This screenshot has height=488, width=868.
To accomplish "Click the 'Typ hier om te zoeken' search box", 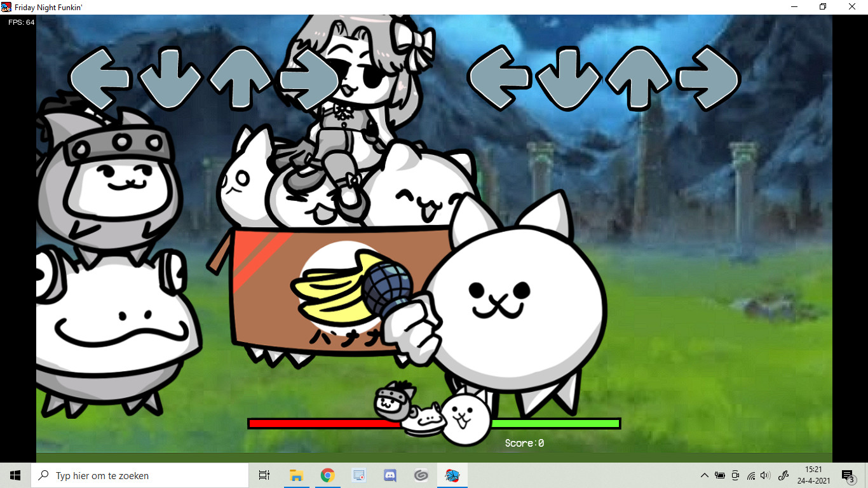I will pyautogui.click(x=140, y=475).
